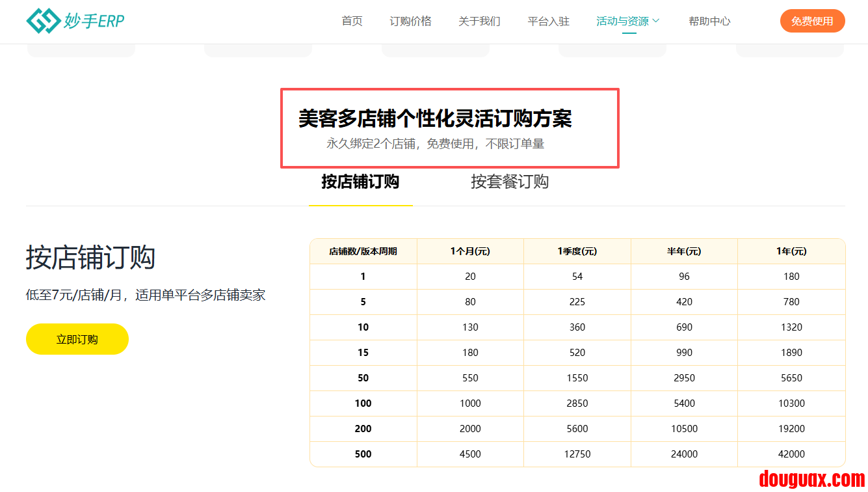868x492 pixels.
Task: Open the 关于我们 page
Action: 479,21
